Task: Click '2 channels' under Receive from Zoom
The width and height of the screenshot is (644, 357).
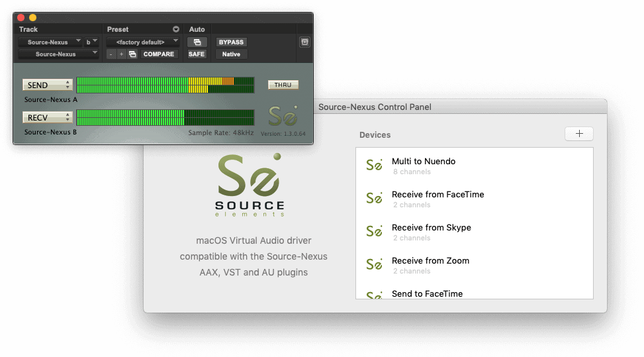Action: 412,271
